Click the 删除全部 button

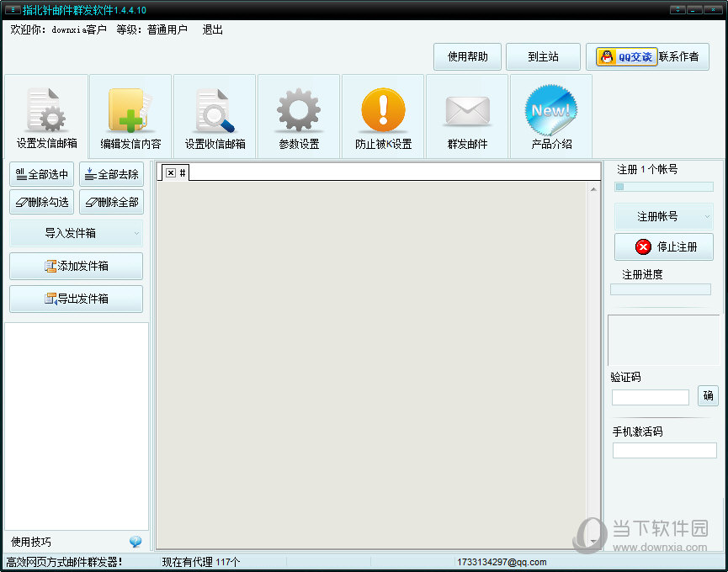[111, 202]
